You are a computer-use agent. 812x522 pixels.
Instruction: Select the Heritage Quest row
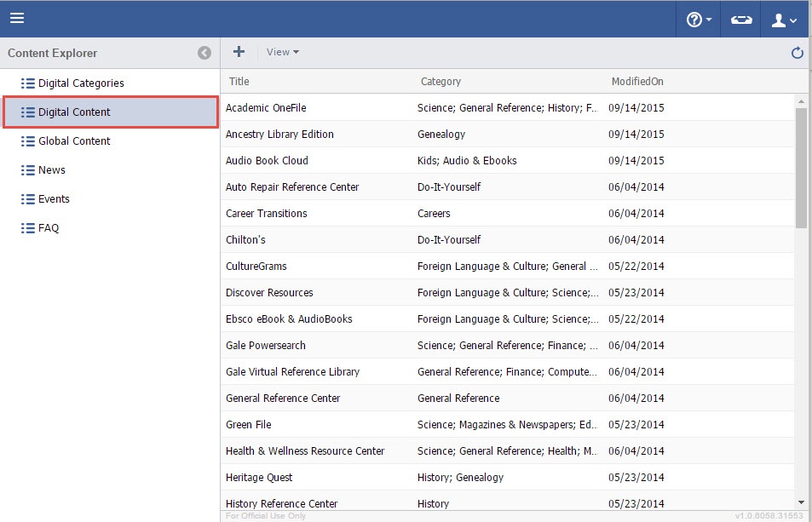pyautogui.click(x=259, y=478)
